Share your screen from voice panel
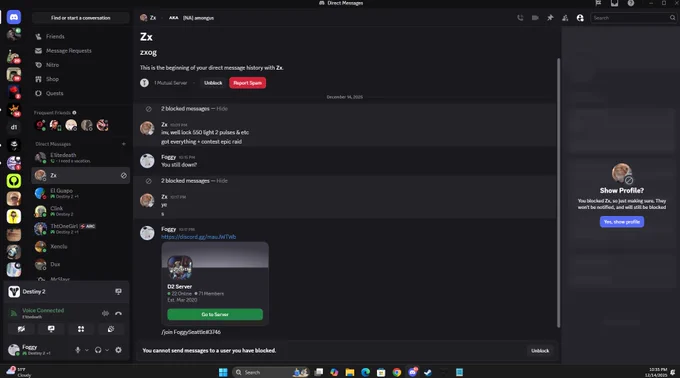 pyautogui.click(x=51, y=329)
